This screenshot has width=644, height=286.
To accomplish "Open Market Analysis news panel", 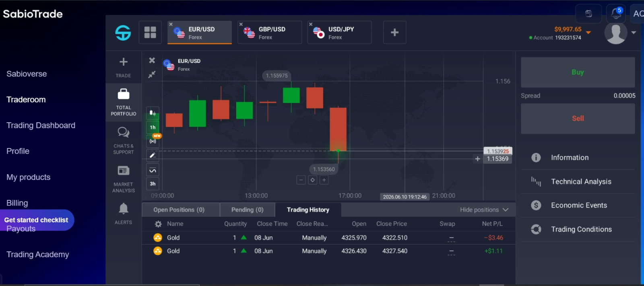I will pos(124,179).
